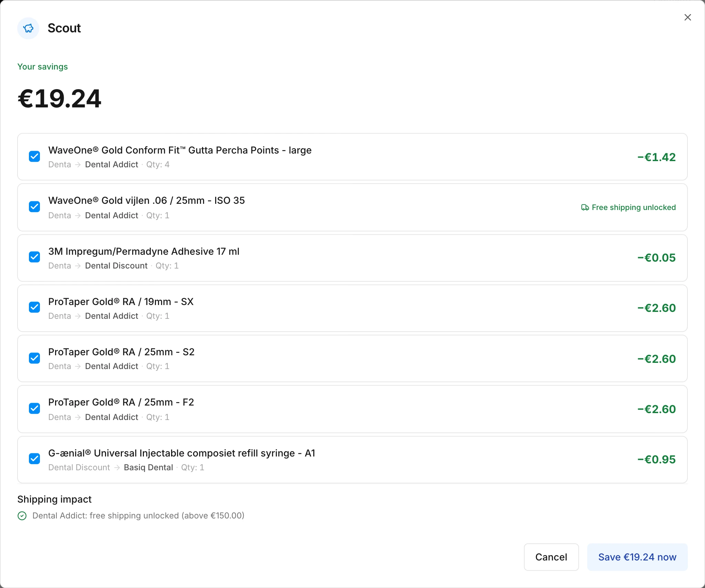Screen dimensions: 705x588
Task: Click ProTaper Gold RA / 25mm - S2 title
Action: tap(122, 352)
